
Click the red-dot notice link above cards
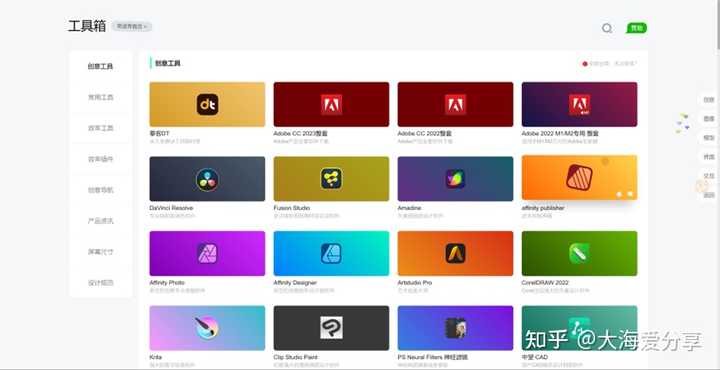610,64
